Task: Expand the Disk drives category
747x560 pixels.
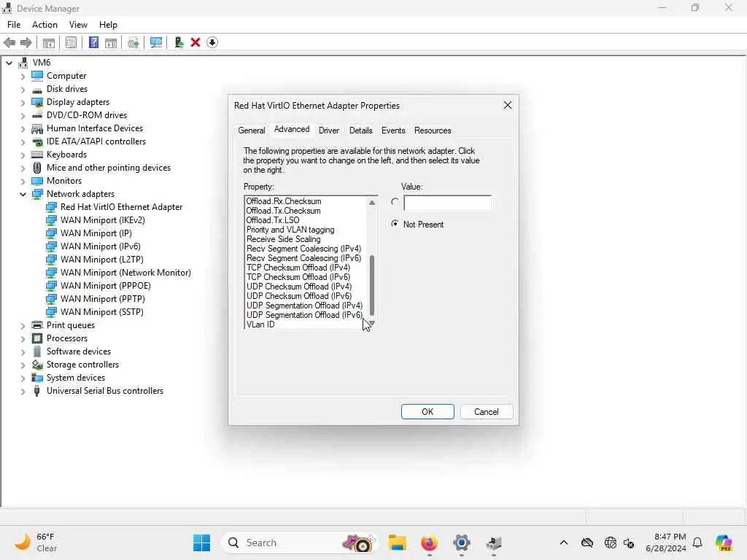Action: [x=23, y=89]
